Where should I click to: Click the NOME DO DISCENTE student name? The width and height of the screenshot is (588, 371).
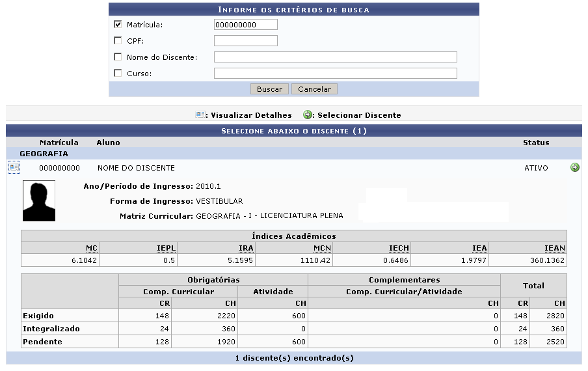(136, 168)
